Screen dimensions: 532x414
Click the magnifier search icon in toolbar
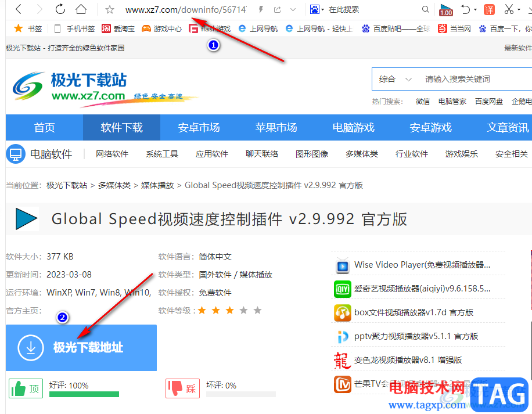(426, 9)
